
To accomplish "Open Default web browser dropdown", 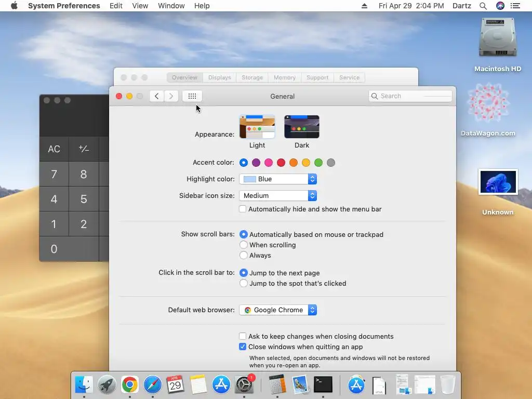I will [x=278, y=310].
